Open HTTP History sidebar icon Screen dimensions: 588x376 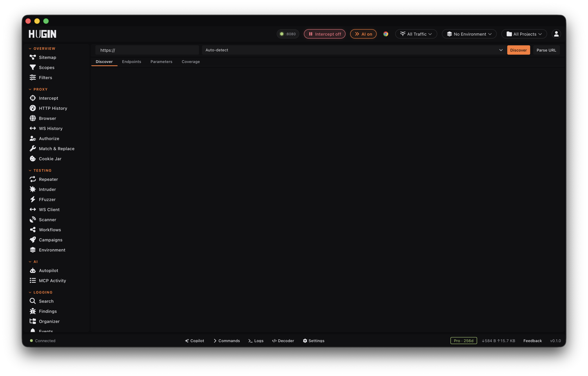(x=33, y=108)
